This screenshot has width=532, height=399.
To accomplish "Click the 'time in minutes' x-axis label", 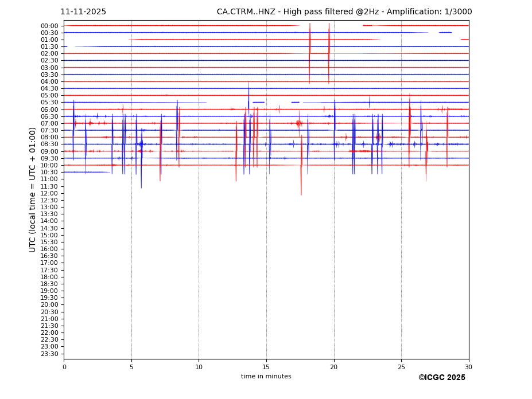I will point(266,377).
